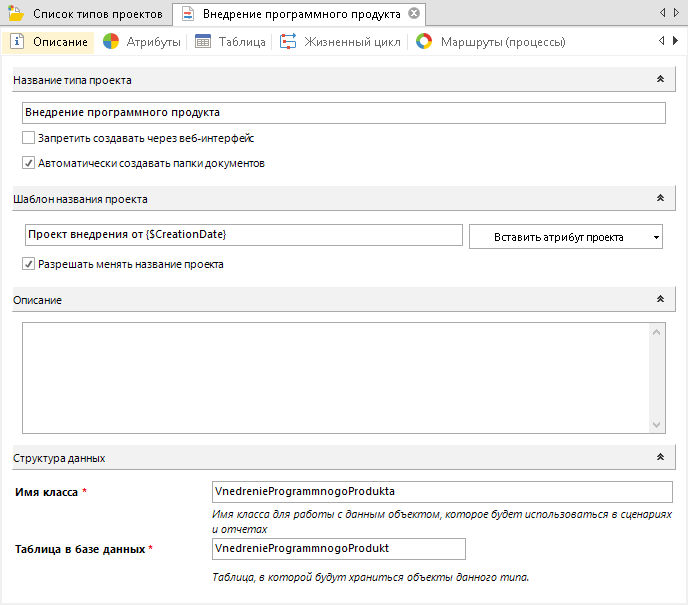The height and width of the screenshot is (605, 688).
Task: Toggle Разрешать менять название проекта checkbox
Action: click(29, 265)
